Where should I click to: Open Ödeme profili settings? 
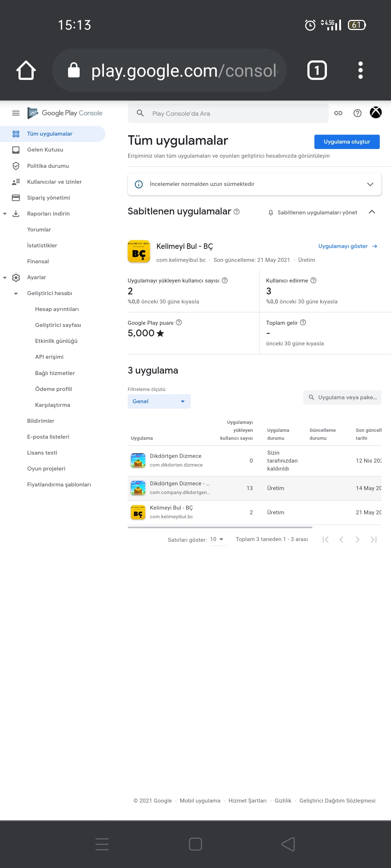click(x=54, y=389)
